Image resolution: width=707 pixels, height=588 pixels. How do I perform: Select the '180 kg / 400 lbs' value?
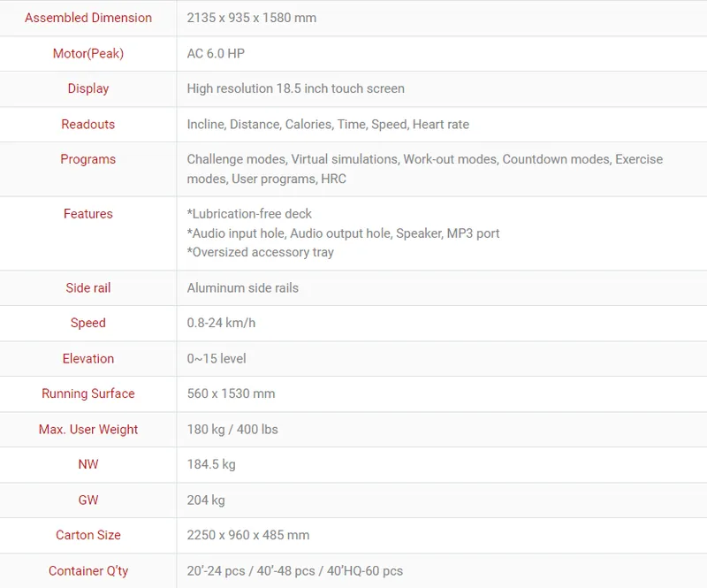pyautogui.click(x=232, y=429)
